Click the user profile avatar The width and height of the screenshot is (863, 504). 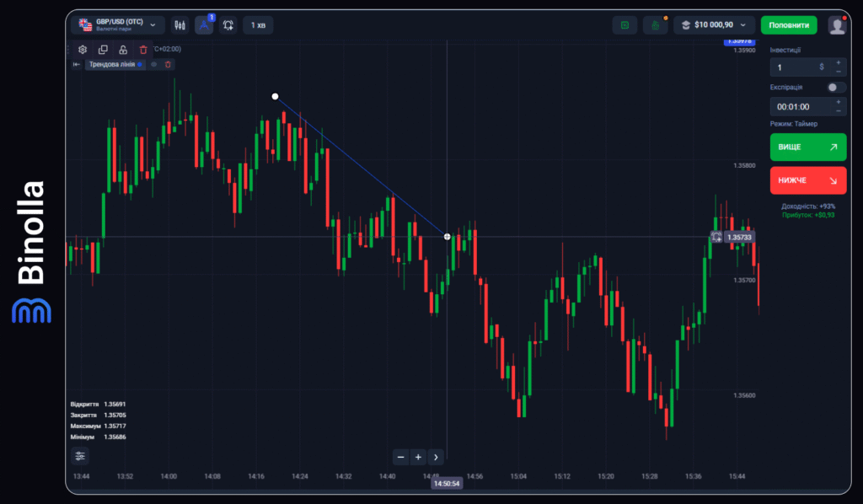pos(836,25)
